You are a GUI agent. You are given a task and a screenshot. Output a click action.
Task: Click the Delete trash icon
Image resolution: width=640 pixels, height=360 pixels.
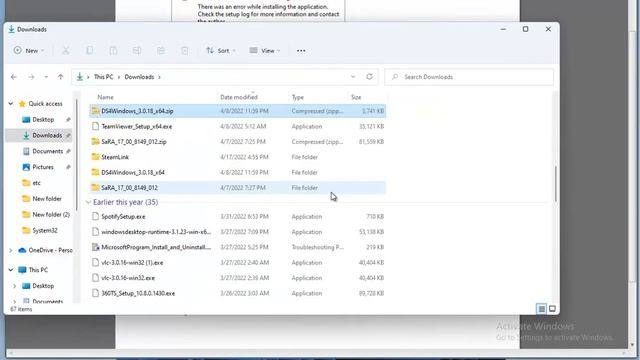[184, 51]
